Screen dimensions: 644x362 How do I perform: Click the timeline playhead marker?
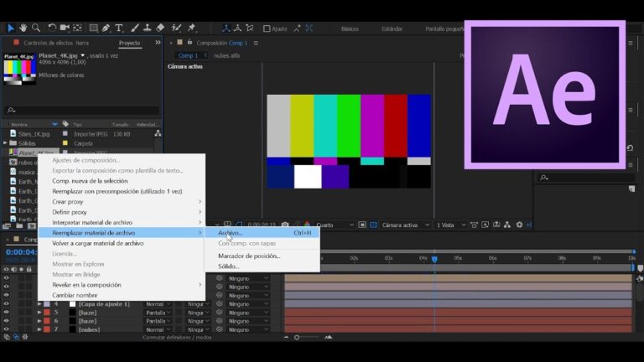(x=434, y=259)
